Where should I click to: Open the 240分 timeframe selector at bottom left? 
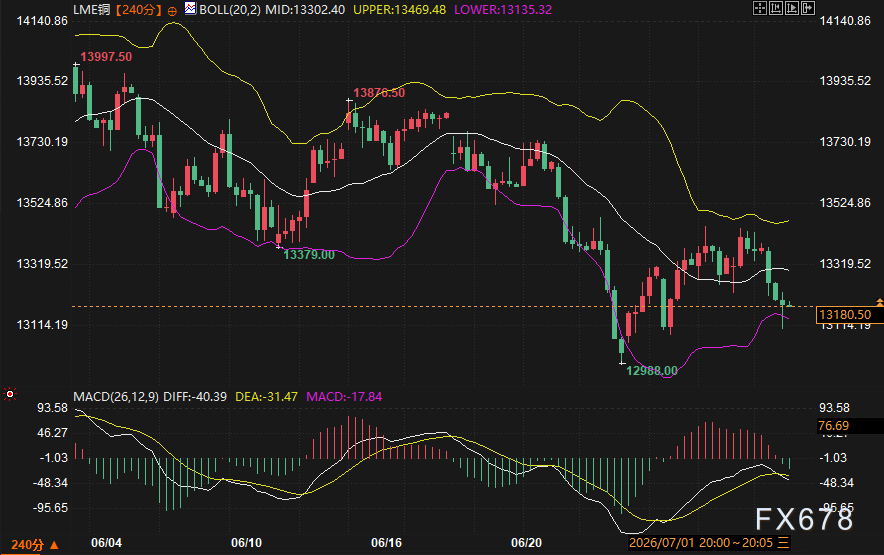[34, 545]
